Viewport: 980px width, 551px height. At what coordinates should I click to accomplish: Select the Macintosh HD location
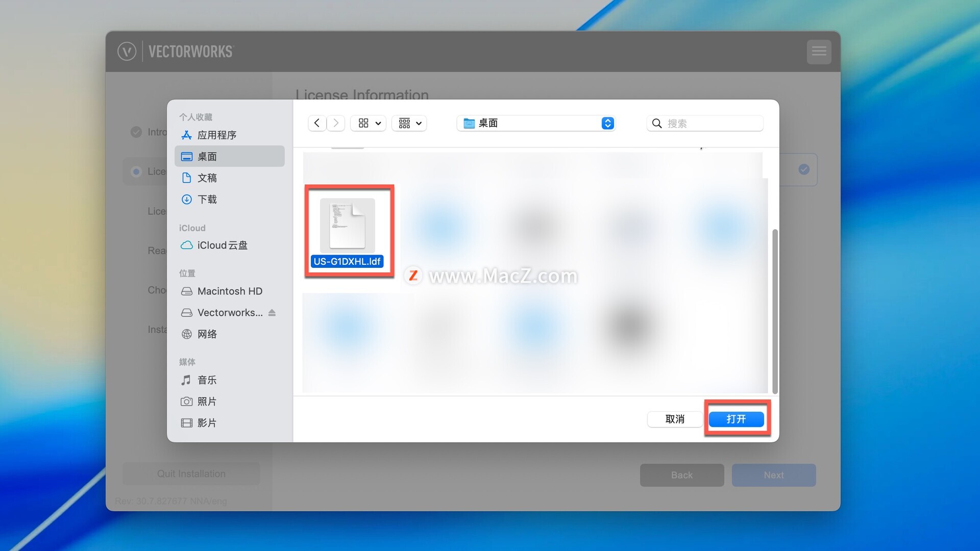(230, 291)
